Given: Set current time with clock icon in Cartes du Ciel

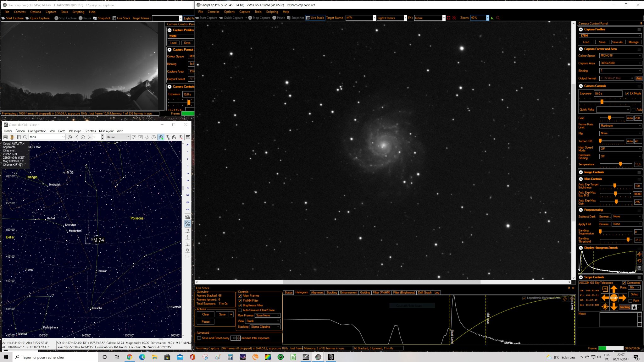Looking at the screenshot, I should click(x=70, y=137).
